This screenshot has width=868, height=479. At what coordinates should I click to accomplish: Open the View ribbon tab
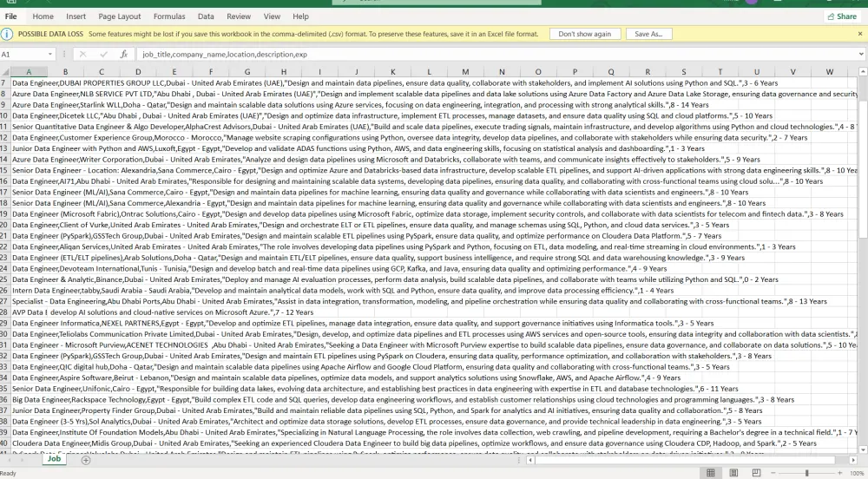point(272,16)
